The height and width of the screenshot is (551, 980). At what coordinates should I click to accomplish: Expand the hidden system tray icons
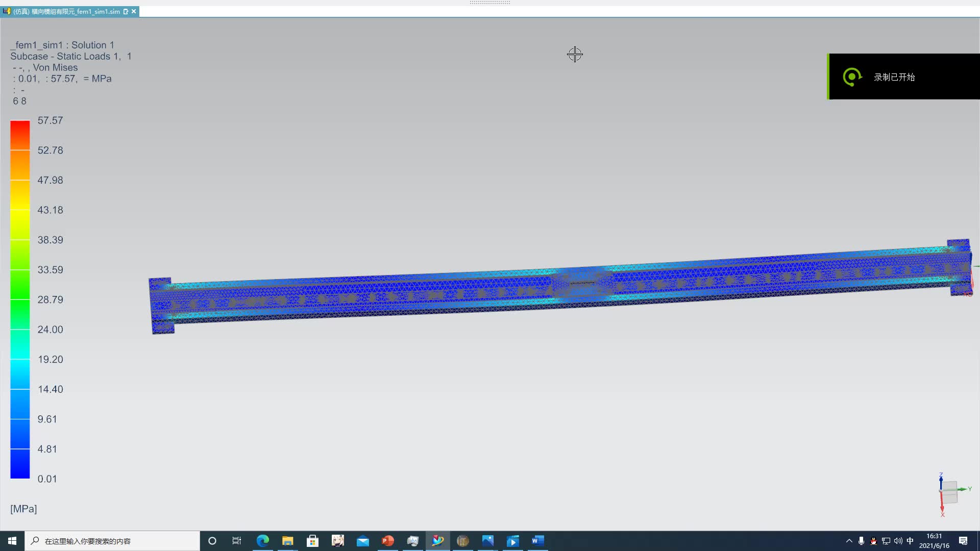point(849,541)
